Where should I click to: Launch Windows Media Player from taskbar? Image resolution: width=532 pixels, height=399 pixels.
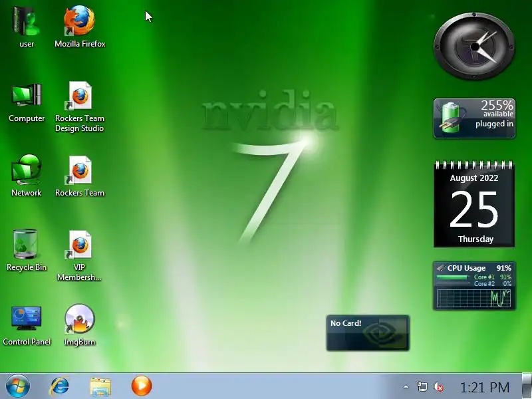click(142, 386)
